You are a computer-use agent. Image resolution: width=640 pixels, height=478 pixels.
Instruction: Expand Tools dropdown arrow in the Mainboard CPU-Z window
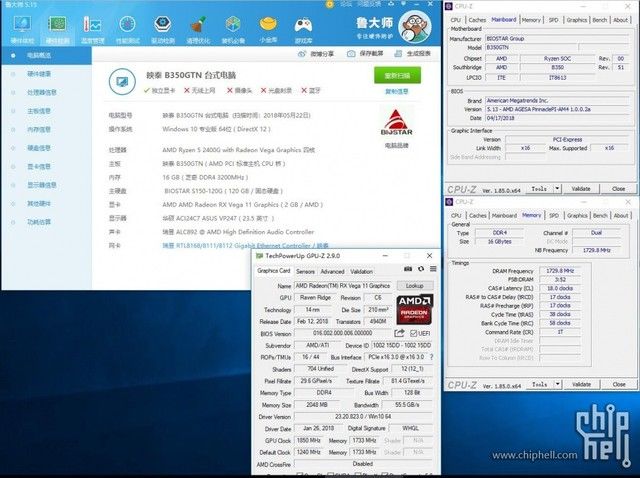[558, 188]
